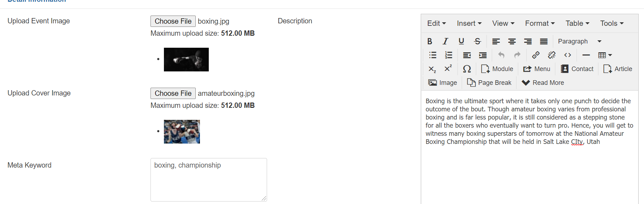Image resolution: width=644 pixels, height=204 pixels.
Task: Open the Paragraph format dropdown
Action: (x=579, y=41)
